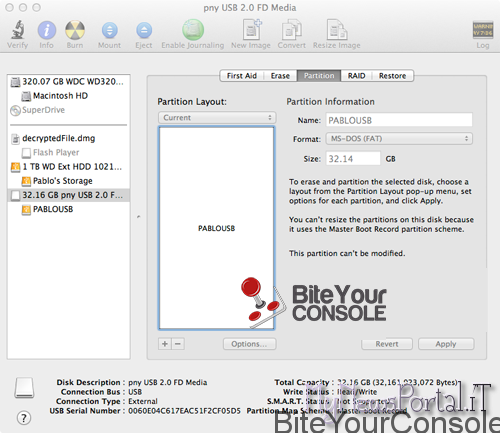The height and width of the screenshot is (433, 500).
Task: Switch to the Erase tab
Action: tap(280, 76)
